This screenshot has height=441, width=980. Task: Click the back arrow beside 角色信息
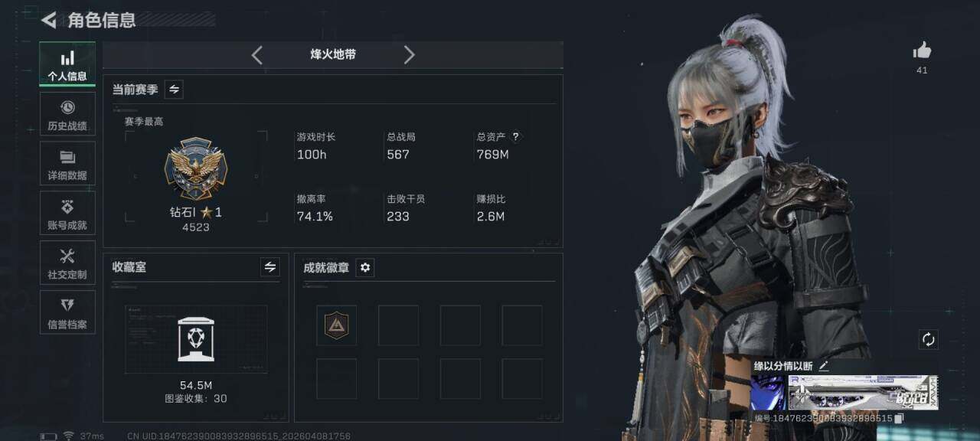pyautogui.click(x=50, y=20)
